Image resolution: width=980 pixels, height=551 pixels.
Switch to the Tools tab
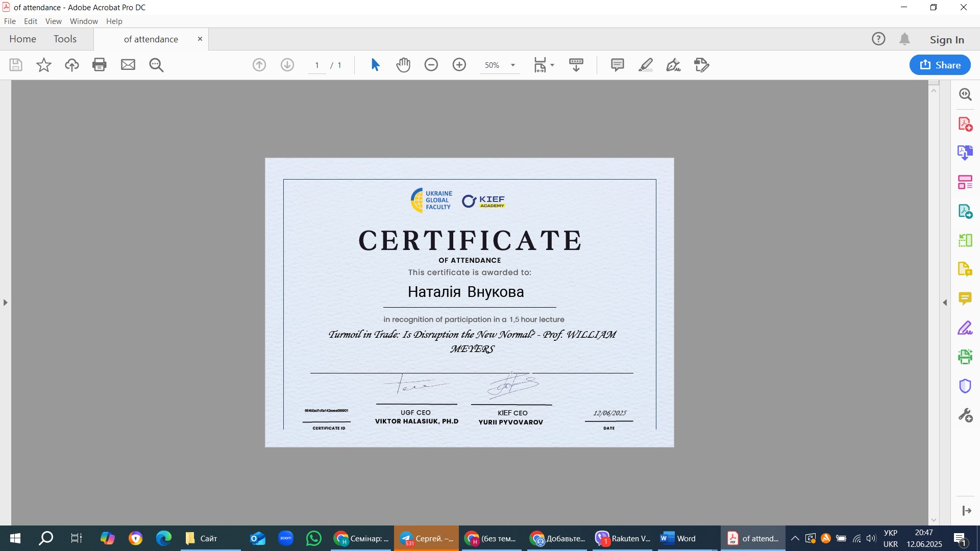[65, 39]
